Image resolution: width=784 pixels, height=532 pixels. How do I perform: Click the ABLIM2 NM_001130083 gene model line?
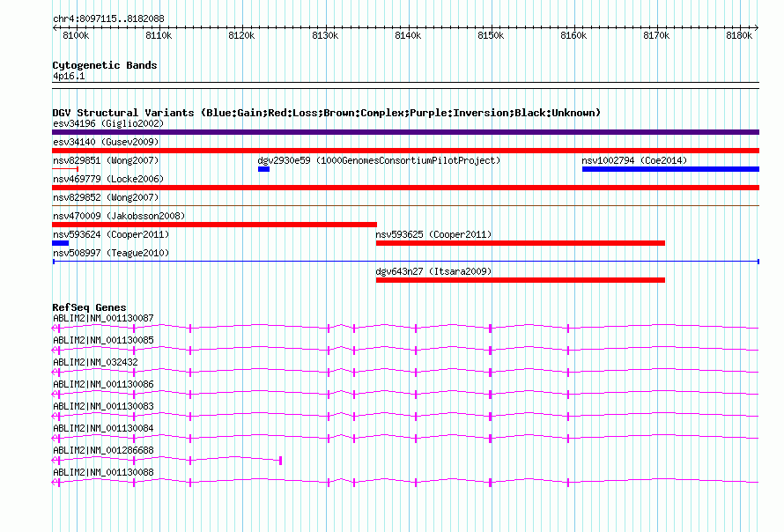pos(405,416)
